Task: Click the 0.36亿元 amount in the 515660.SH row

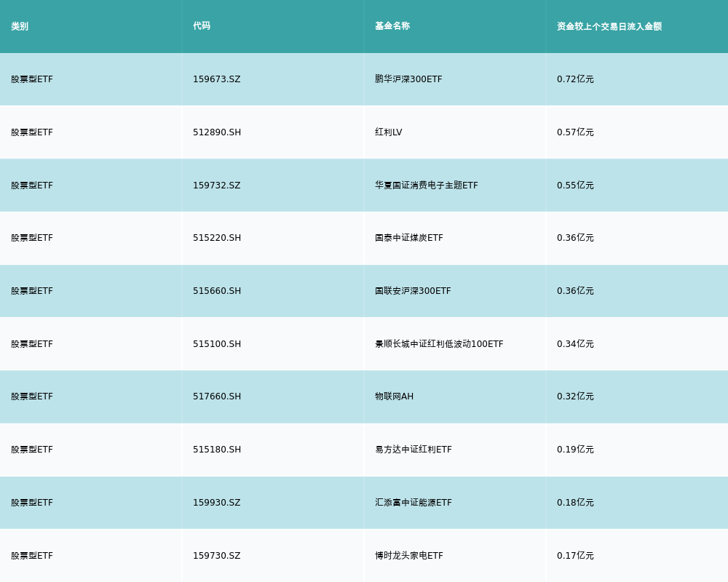Action: coord(575,291)
